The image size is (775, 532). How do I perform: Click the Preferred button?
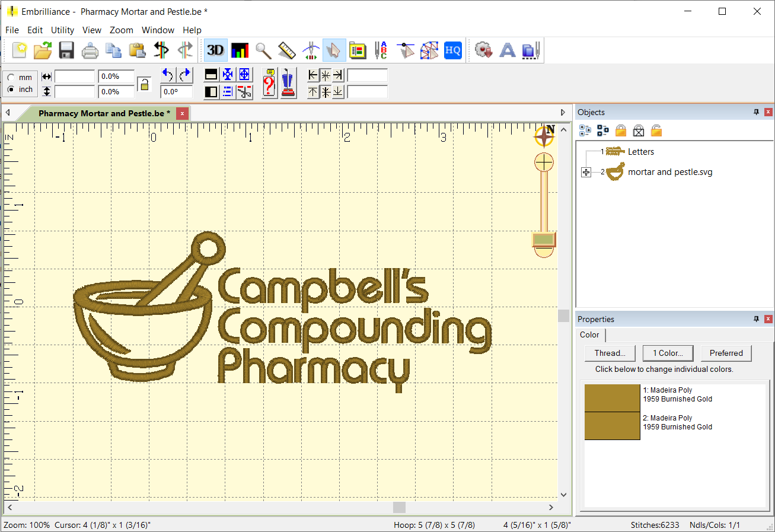(x=726, y=353)
